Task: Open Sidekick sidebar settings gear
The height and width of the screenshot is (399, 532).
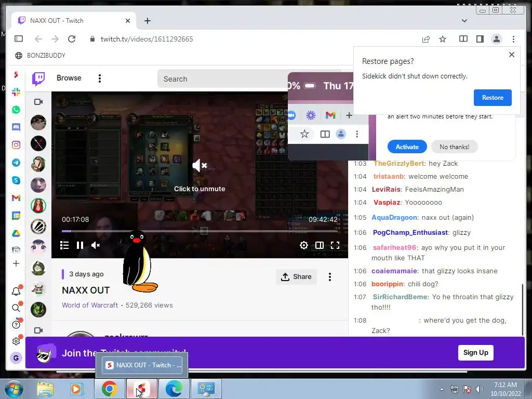Action: pos(16,341)
